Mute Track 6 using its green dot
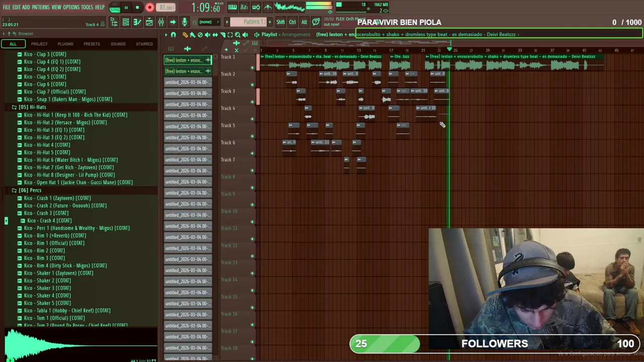Viewport: 644px width, 362px height. point(253,153)
